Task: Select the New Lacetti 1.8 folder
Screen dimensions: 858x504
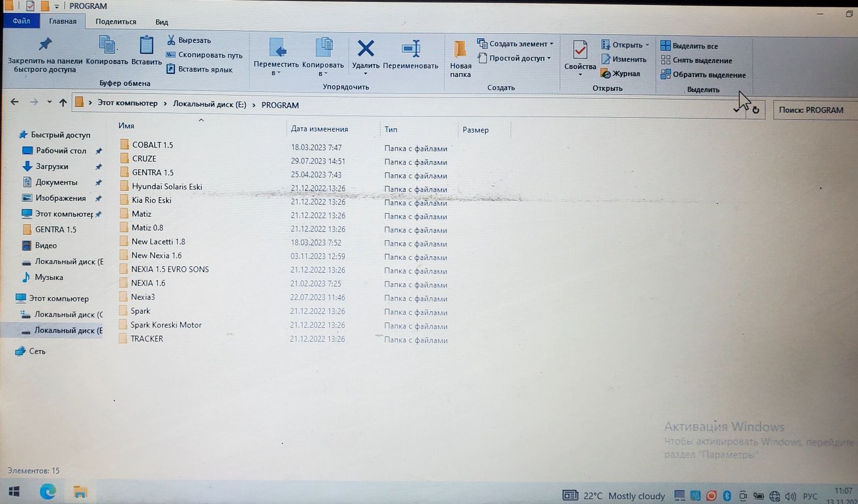Action: pyautogui.click(x=152, y=241)
